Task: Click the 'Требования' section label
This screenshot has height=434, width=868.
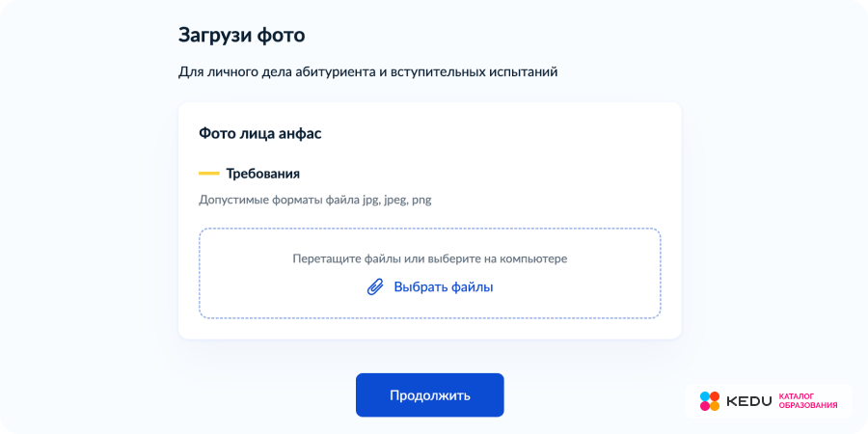Action: (x=262, y=174)
